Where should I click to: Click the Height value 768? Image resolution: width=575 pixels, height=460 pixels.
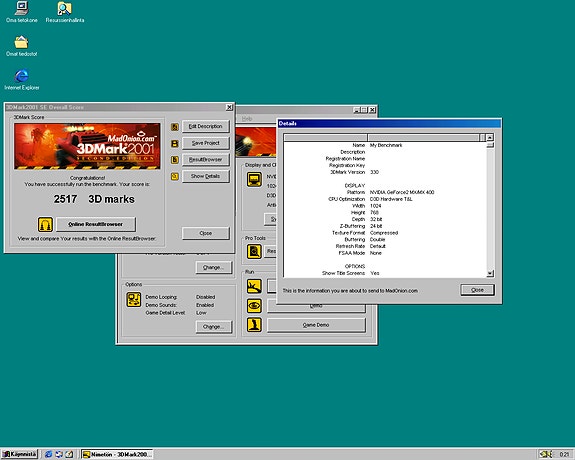coord(374,213)
